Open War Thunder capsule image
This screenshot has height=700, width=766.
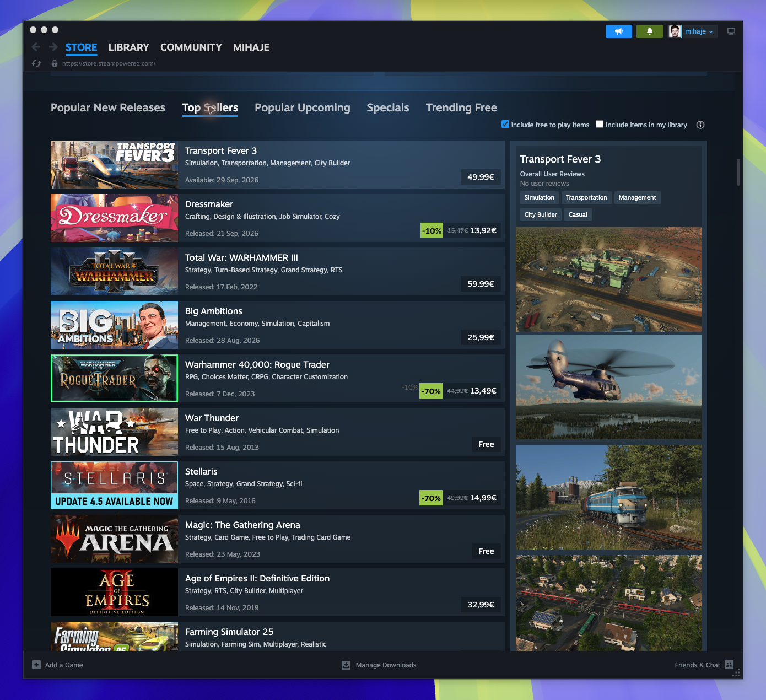click(114, 432)
